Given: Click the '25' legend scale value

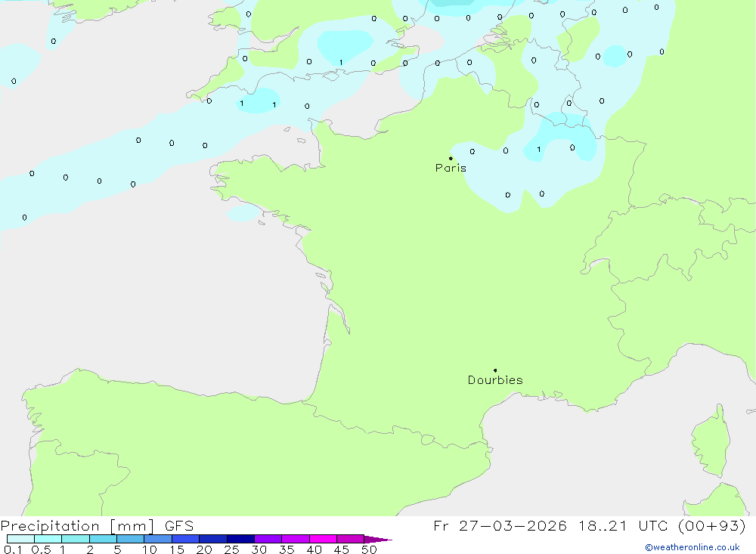Looking at the screenshot, I should 231,549.
